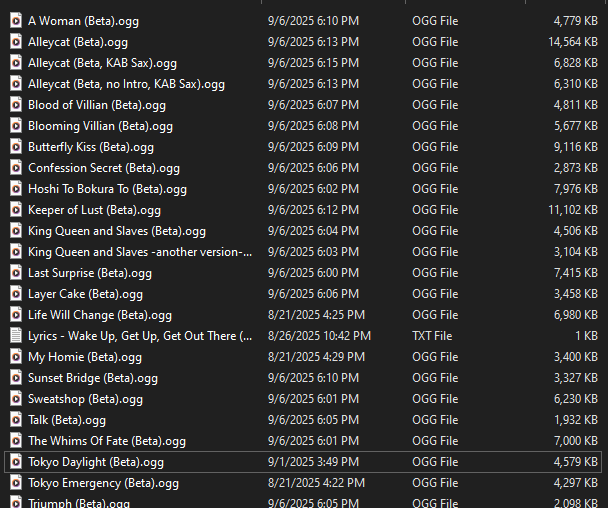Select Sunset Bridge (Beta).ogg file name
This screenshot has width=608, height=508.
(x=93, y=378)
